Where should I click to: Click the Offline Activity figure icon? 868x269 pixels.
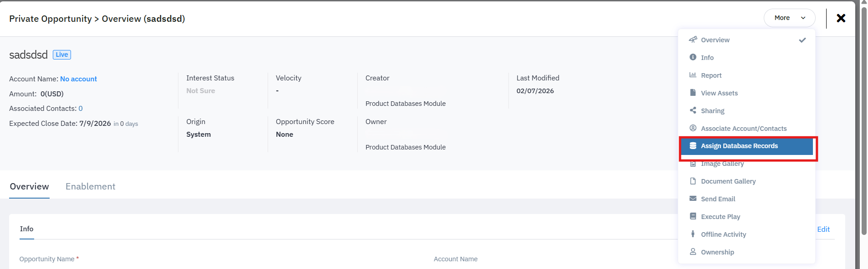[x=693, y=234]
